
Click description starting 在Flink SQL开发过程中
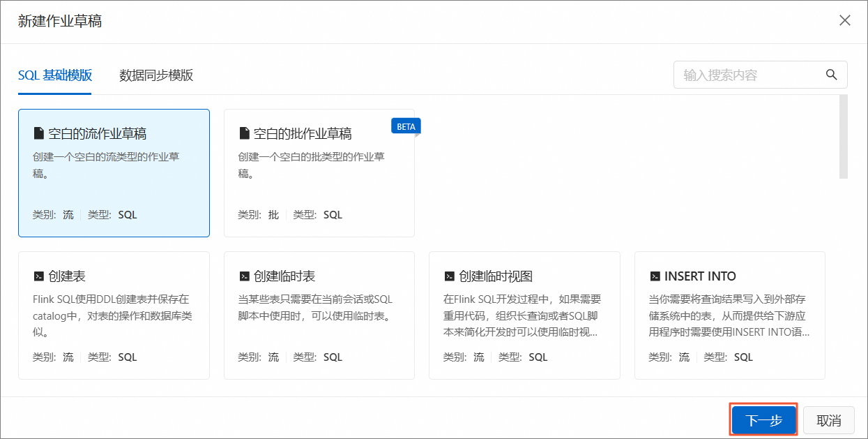[x=522, y=315]
